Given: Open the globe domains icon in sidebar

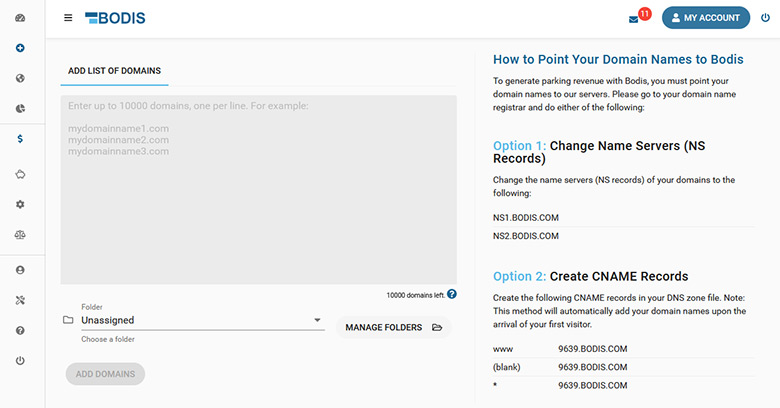Looking at the screenshot, I should pyautogui.click(x=20, y=78).
